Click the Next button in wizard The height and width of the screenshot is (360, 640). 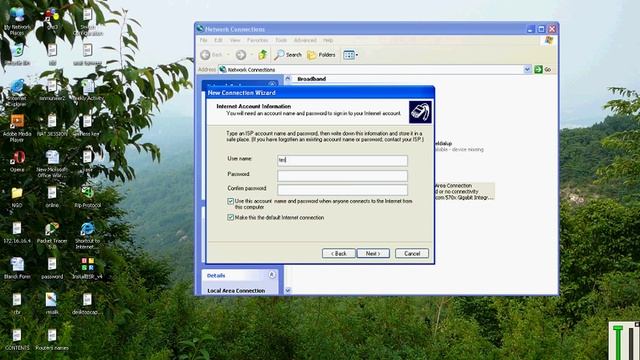point(373,253)
